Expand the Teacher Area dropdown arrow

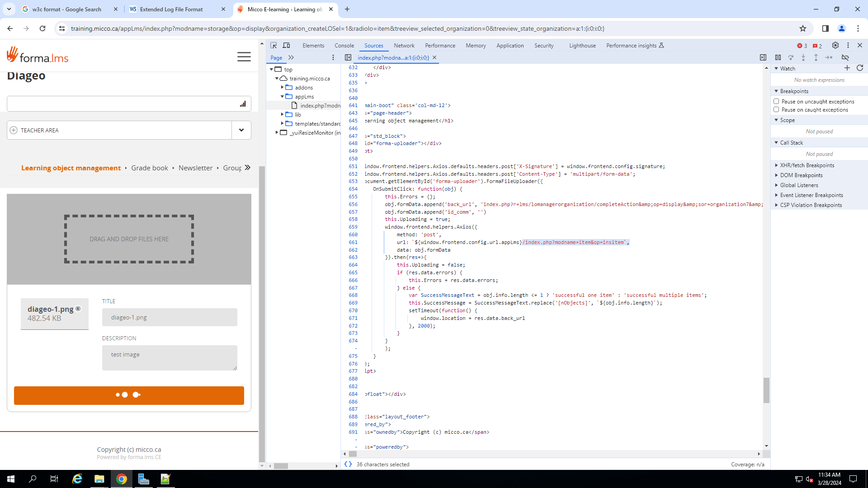(x=241, y=130)
